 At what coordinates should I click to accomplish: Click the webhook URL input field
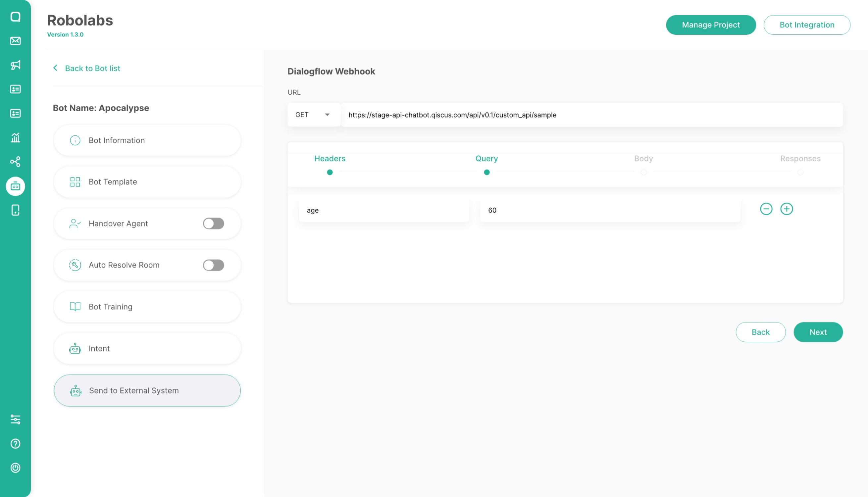[x=591, y=115]
